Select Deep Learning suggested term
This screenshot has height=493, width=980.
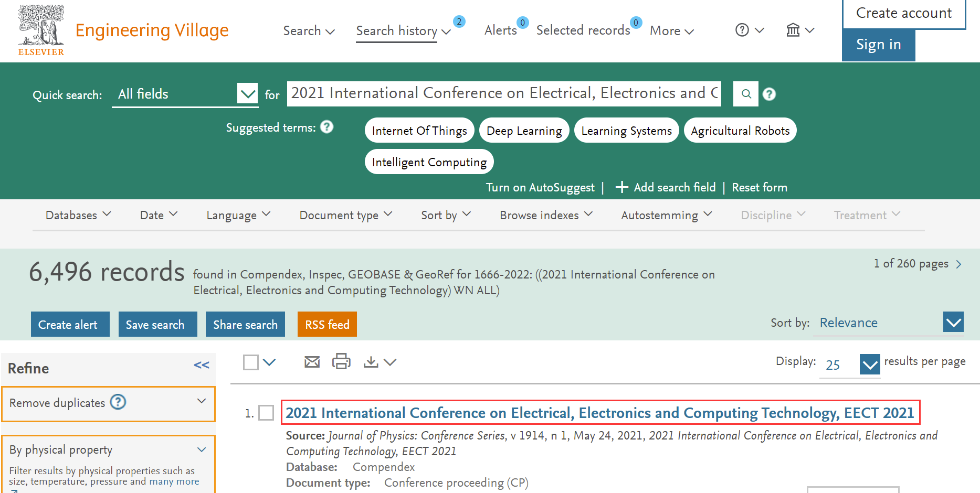(x=524, y=130)
